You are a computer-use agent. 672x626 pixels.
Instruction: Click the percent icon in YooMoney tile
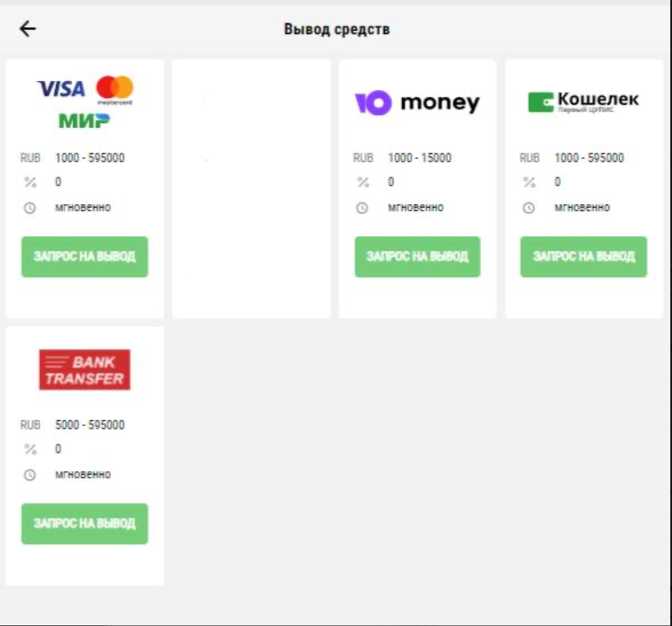click(363, 182)
